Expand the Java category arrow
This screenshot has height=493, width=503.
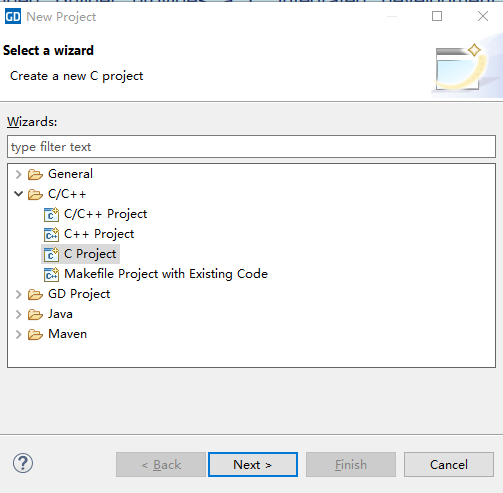click(19, 314)
